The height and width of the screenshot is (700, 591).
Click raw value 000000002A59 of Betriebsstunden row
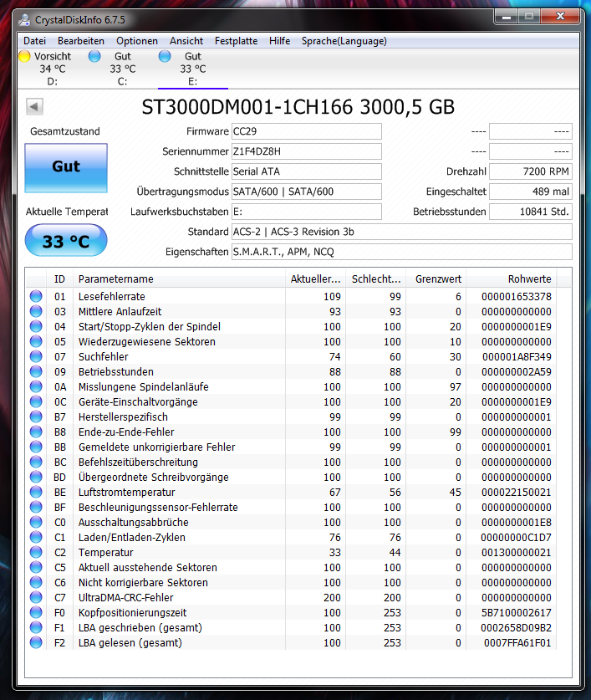click(516, 371)
